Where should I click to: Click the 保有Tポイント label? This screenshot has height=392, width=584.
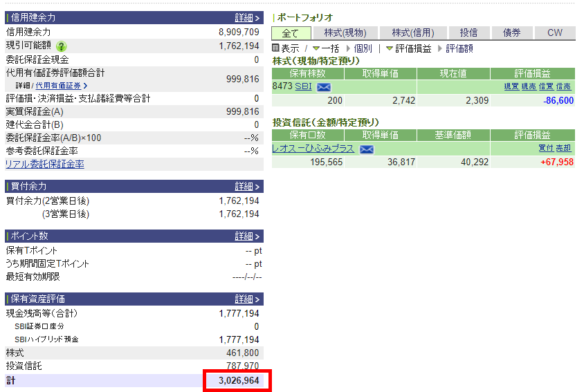(32, 251)
